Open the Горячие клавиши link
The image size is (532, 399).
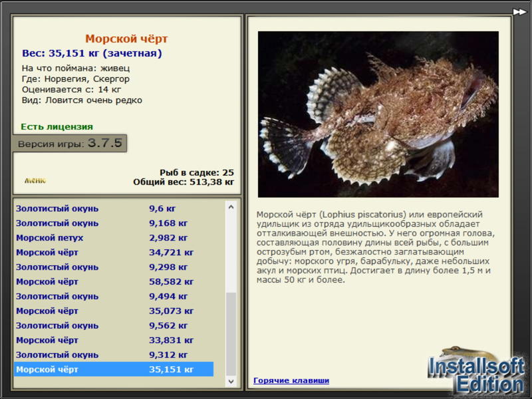click(x=291, y=380)
